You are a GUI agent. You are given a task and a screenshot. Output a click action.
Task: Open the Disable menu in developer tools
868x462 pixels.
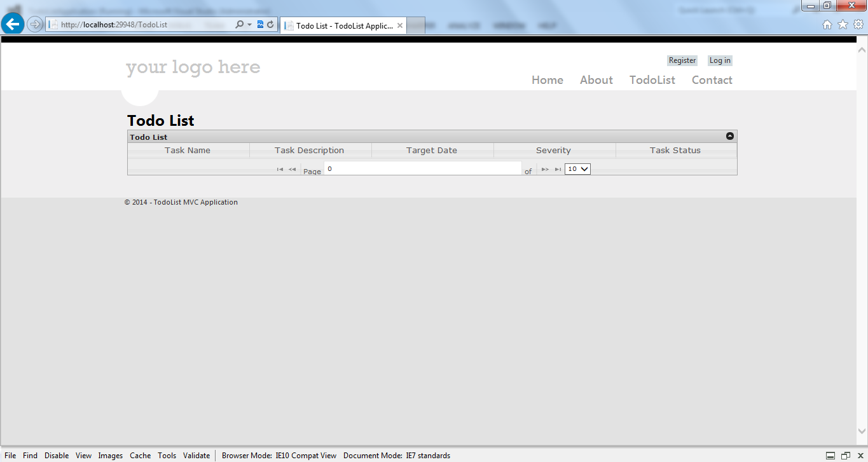click(x=57, y=456)
